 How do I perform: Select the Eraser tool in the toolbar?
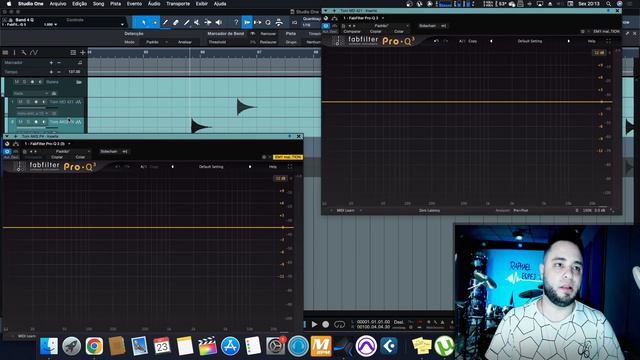click(176, 22)
